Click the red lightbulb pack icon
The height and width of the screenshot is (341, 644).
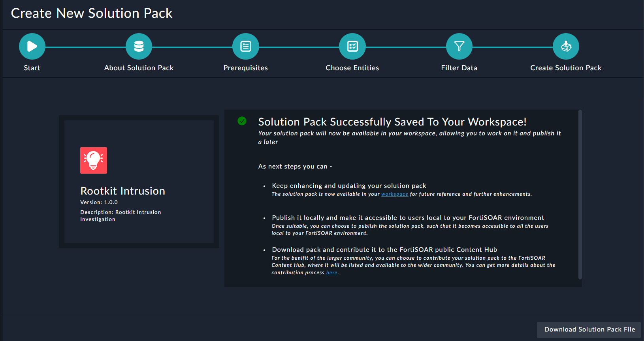click(94, 160)
